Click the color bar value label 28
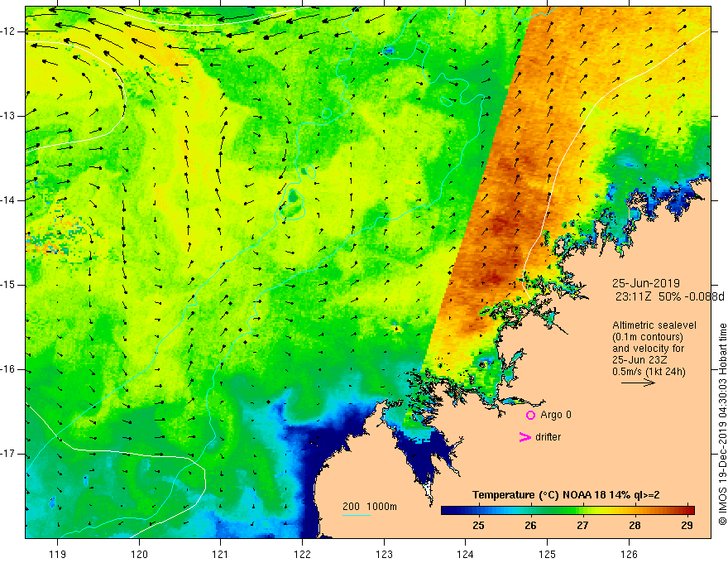 pos(635,526)
